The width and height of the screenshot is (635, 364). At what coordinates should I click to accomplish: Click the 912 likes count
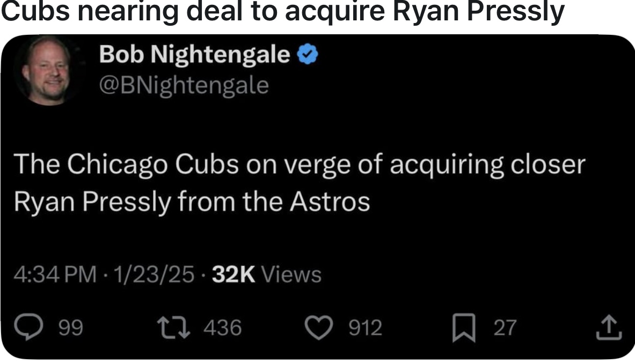pos(366,327)
